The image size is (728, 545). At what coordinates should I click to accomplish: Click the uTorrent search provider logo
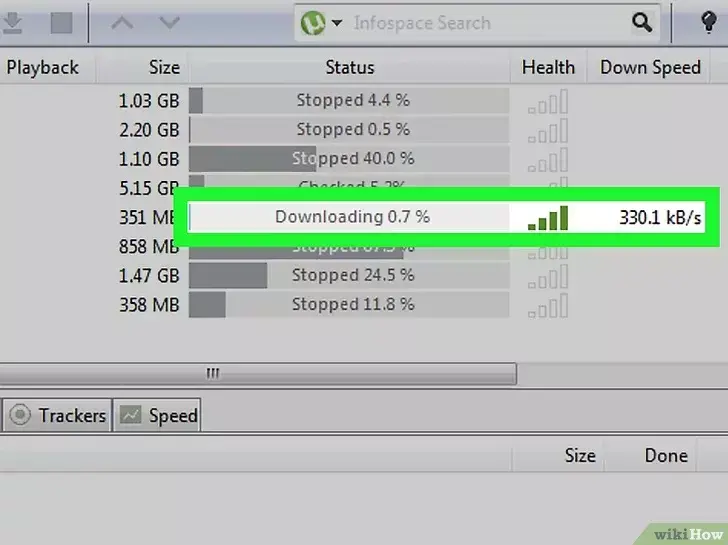[x=313, y=22]
